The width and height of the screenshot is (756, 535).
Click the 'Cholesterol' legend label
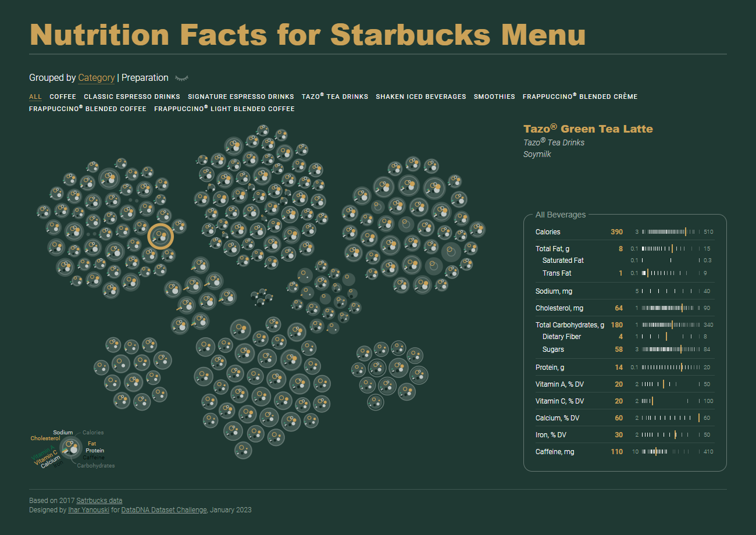45,438
